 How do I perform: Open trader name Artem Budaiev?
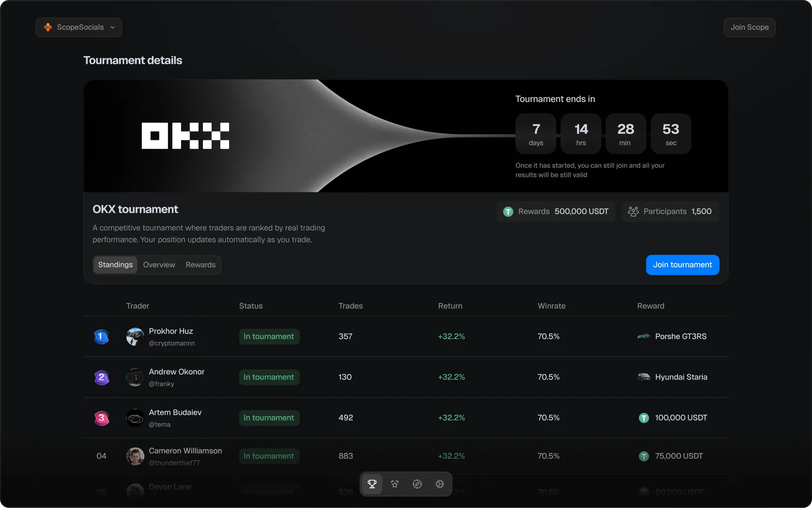tap(175, 412)
